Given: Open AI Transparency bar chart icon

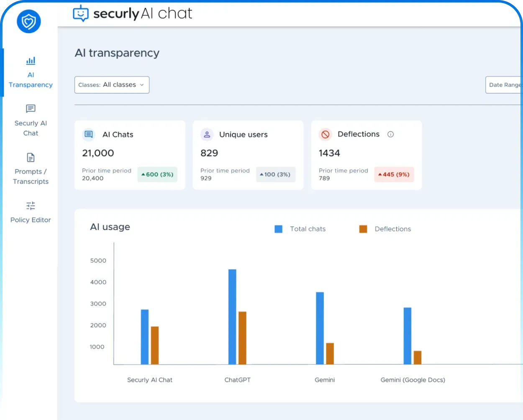Looking at the screenshot, I should (x=31, y=61).
